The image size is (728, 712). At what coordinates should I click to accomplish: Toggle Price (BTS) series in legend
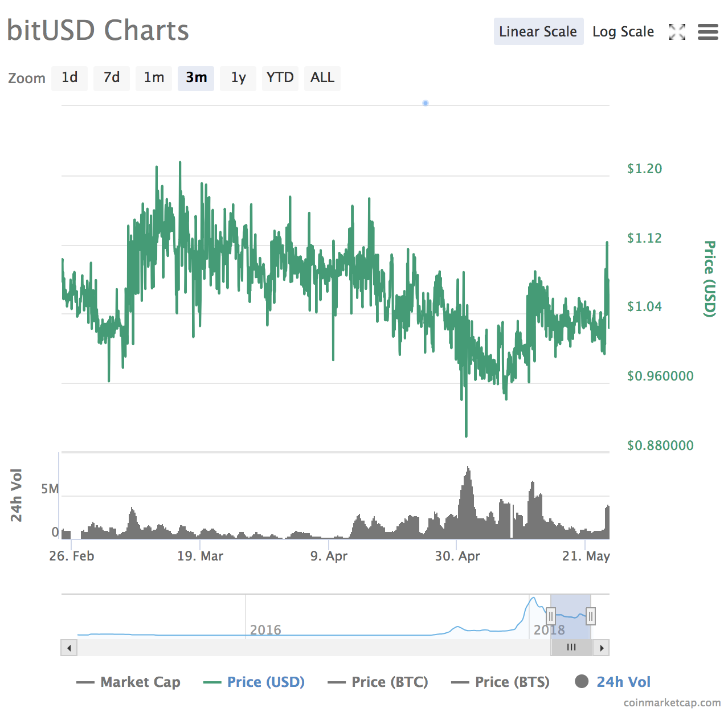coord(500,682)
